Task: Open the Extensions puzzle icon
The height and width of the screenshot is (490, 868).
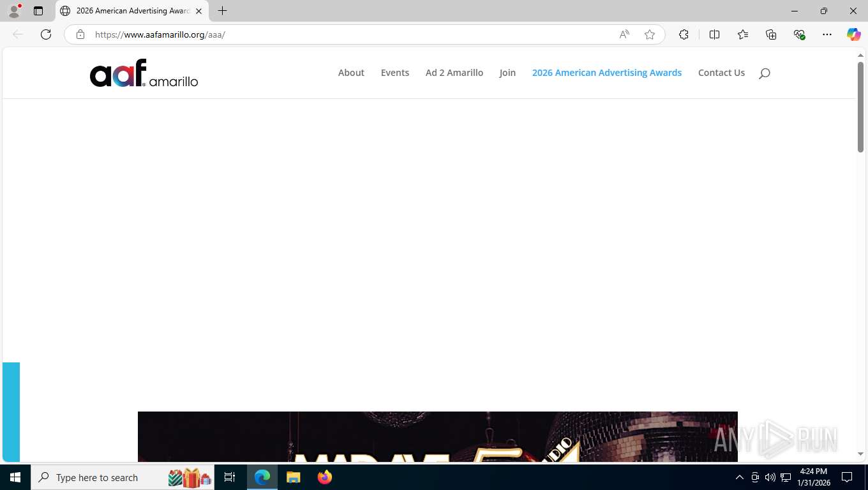Action: (x=684, y=34)
